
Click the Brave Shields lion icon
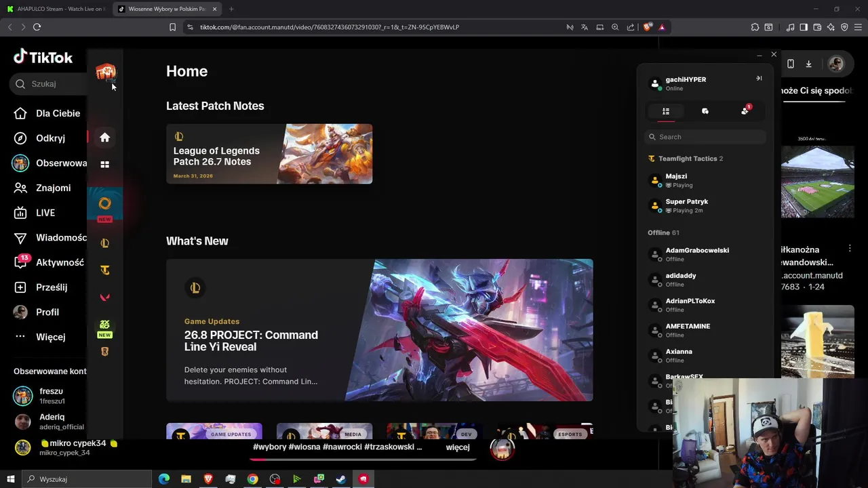(x=648, y=27)
